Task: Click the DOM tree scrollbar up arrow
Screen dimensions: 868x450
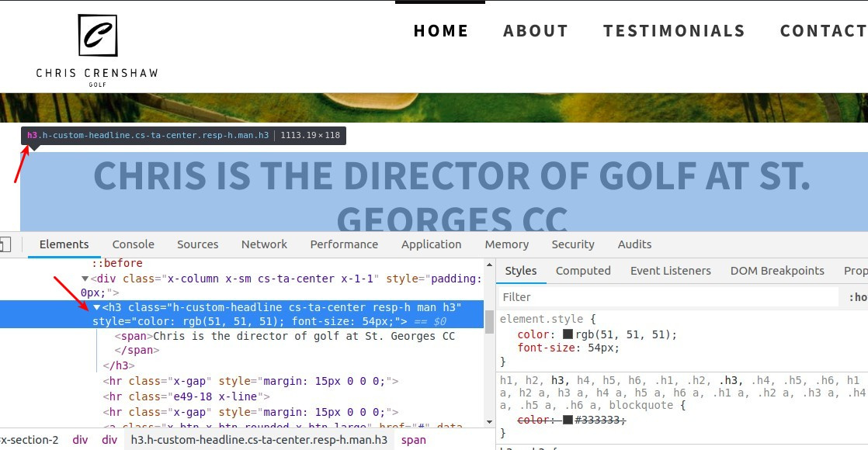Action: pos(489,265)
